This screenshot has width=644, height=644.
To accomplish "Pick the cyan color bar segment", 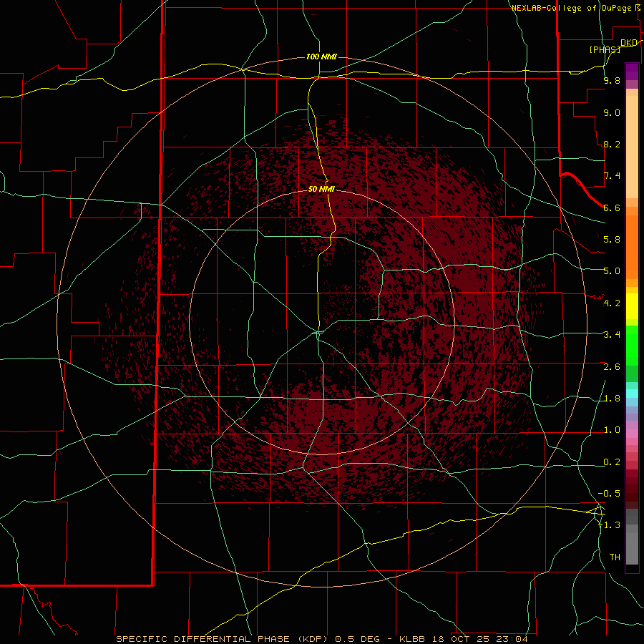I will click(x=632, y=394).
